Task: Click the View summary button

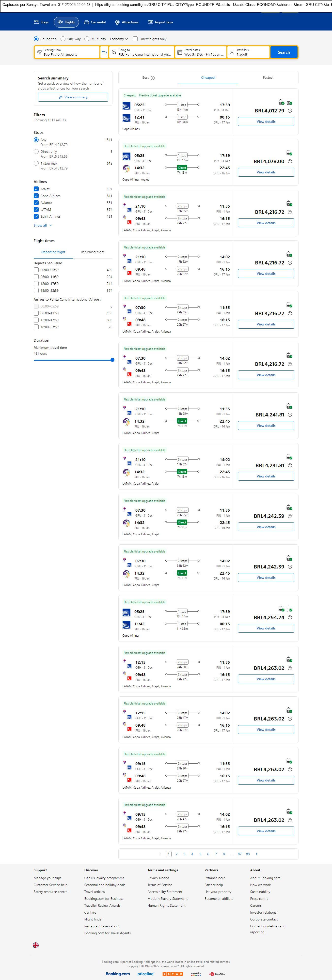Action: point(73,97)
